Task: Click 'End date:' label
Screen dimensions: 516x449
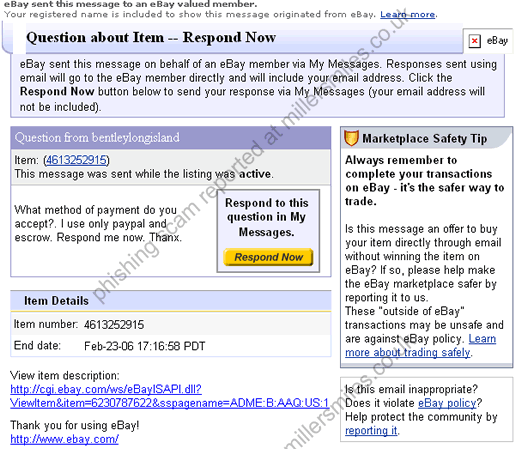Action: [37, 346]
